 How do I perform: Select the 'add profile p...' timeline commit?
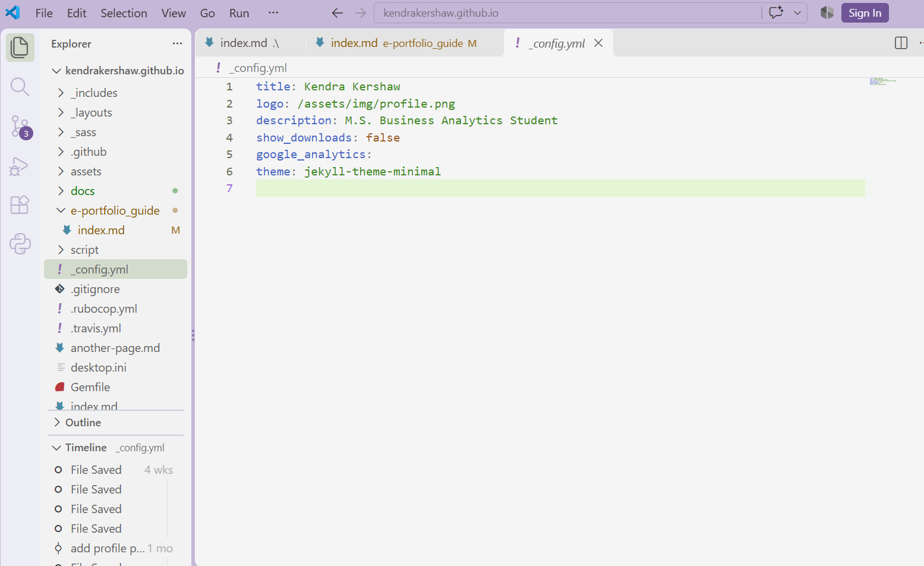116,548
